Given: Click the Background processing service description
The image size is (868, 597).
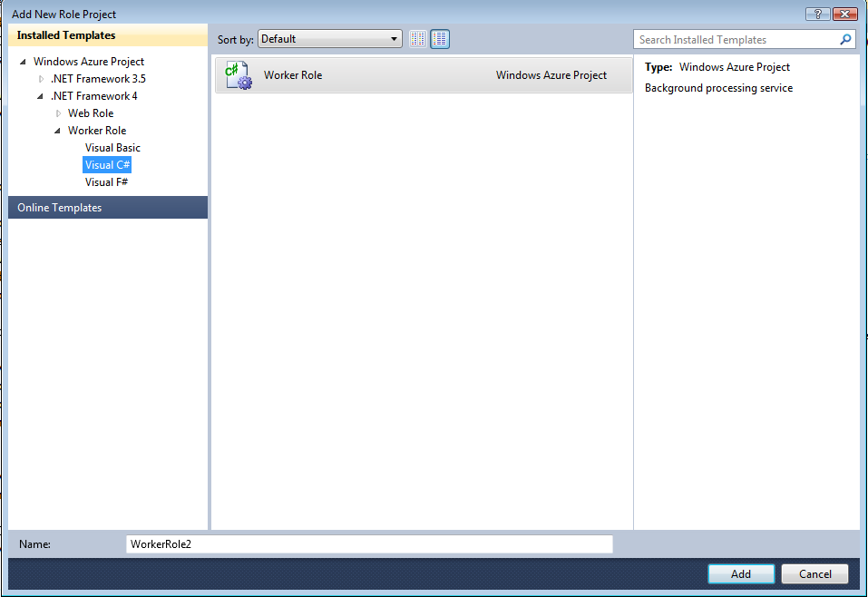Looking at the screenshot, I should click(x=718, y=88).
